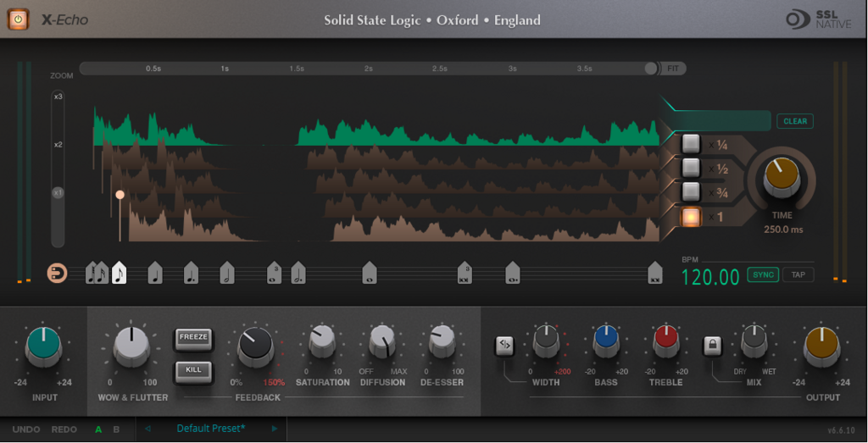Click the FIT button
The image size is (868, 443).
point(673,69)
